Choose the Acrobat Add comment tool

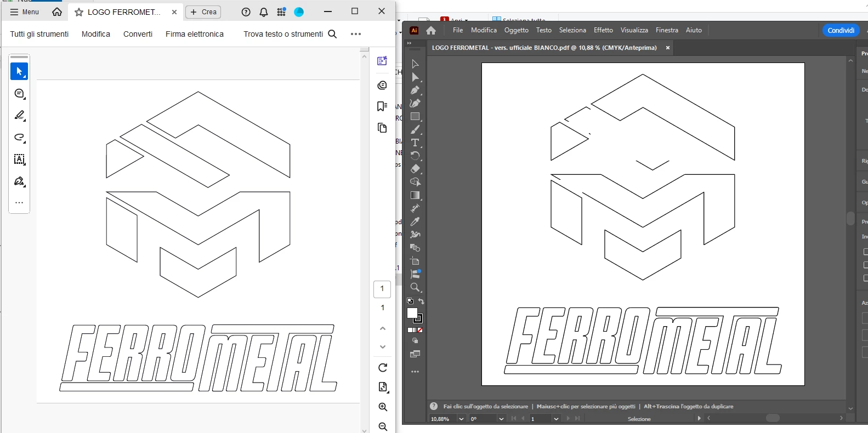[19, 94]
